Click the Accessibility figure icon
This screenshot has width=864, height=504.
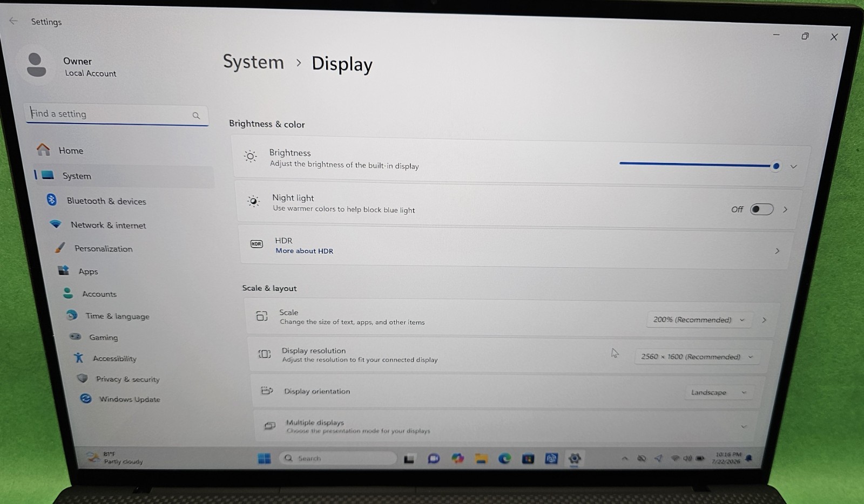click(79, 357)
